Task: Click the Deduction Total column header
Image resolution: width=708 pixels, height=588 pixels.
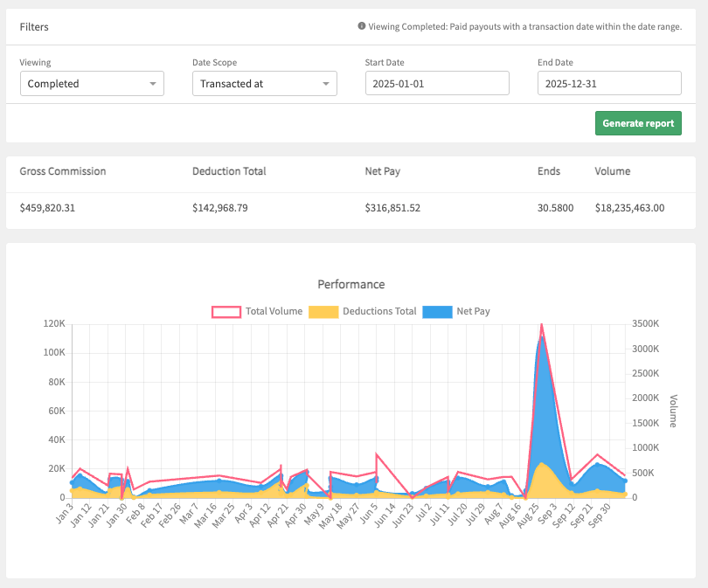Action: click(x=229, y=171)
